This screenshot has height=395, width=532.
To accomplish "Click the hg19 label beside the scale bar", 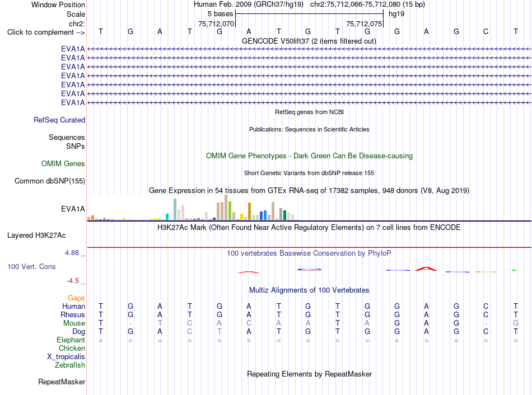I will pyautogui.click(x=396, y=14).
